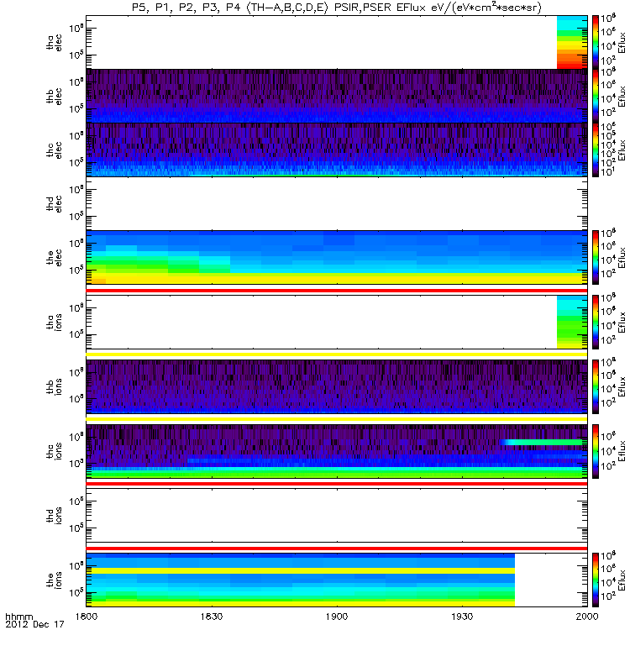Click the thb elec spectrogram panel
This screenshot has height=672, width=630.
(x=337, y=96)
